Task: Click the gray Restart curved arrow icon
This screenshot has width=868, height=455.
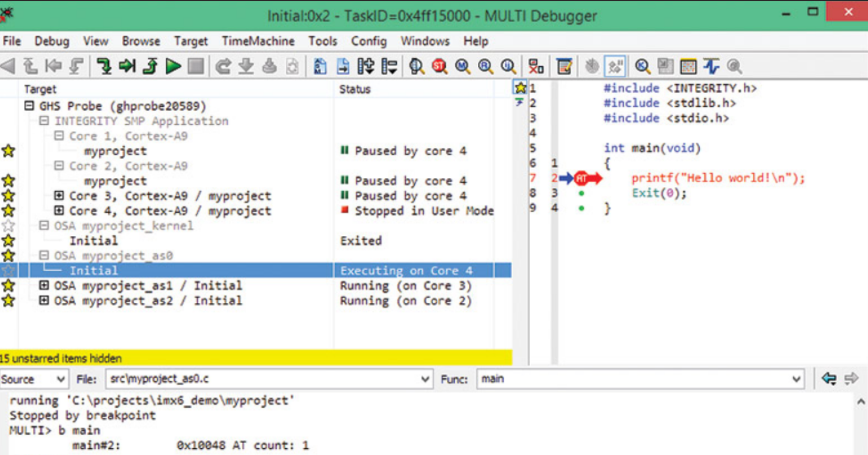Action: 223,66
